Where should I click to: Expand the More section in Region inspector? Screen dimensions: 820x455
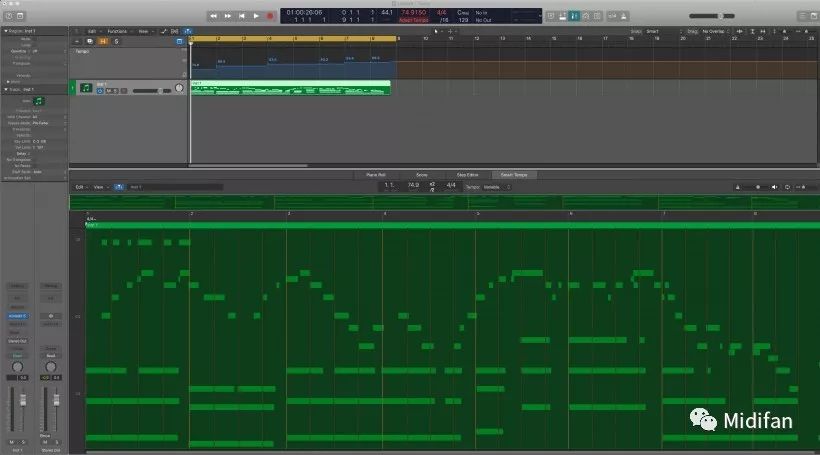(8, 82)
